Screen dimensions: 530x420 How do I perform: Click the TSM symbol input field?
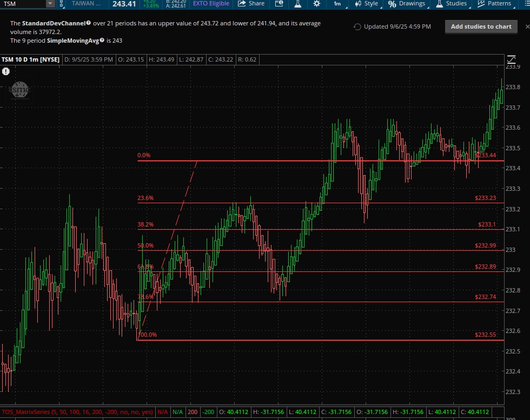click(23, 4)
